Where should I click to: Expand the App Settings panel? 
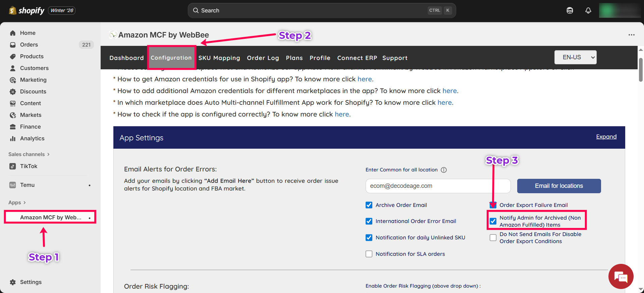click(606, 137)
